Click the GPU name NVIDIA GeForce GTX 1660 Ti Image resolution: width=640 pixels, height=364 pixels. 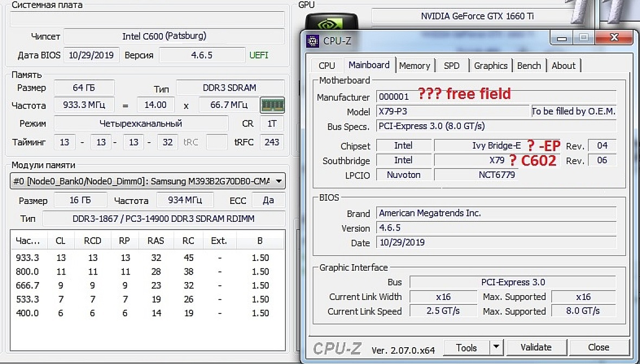477,16
